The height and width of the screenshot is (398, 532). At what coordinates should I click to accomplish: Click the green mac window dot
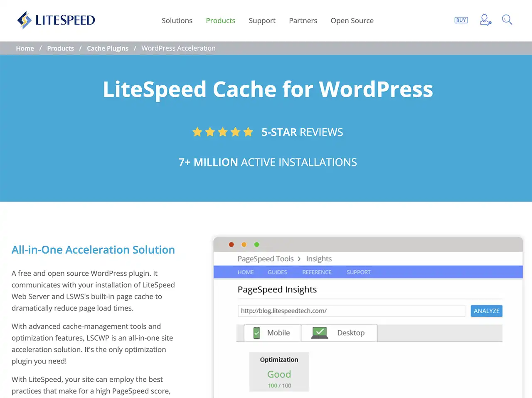256,245
